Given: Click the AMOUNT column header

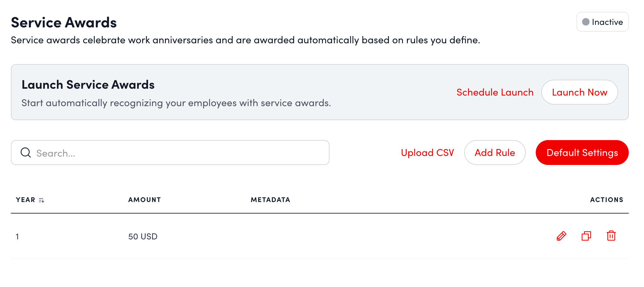Looking at the screenshot, I should [144, 200].
